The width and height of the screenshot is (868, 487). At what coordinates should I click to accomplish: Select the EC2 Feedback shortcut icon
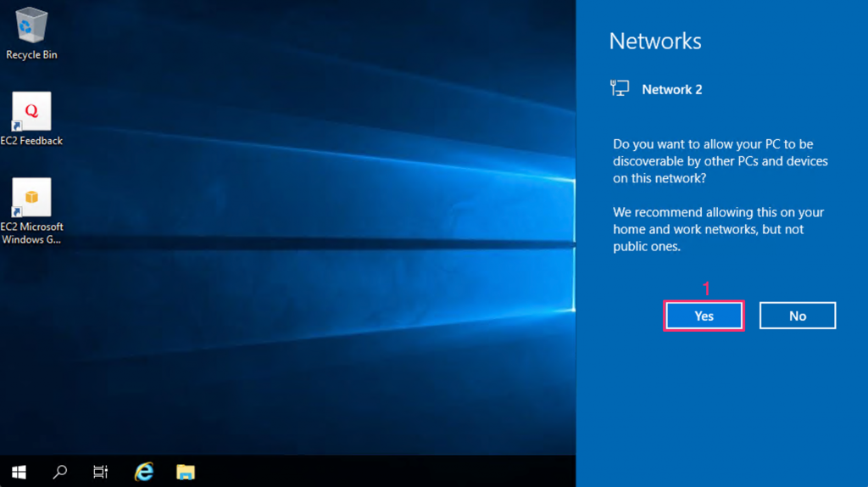pos(31,111)
